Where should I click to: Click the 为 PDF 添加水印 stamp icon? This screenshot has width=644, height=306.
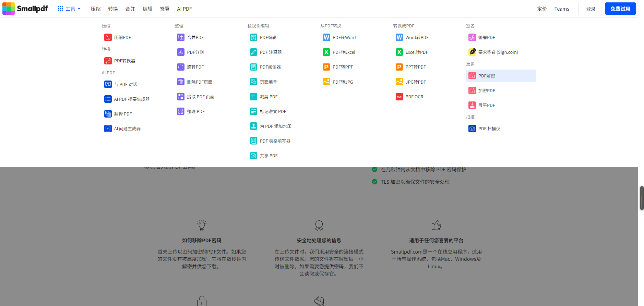pyautogui.click(x=253, y=126)
